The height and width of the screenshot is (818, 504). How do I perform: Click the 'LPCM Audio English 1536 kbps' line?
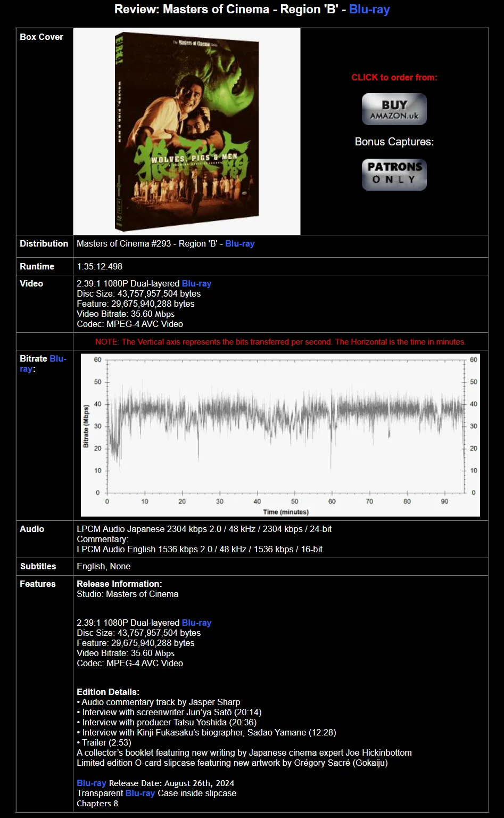coord(200,549)
